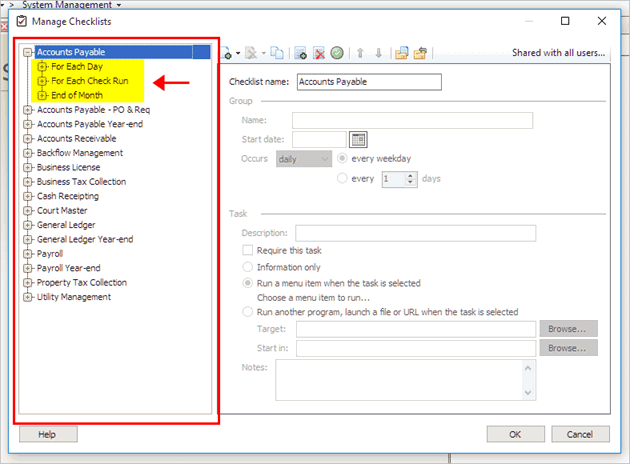Image resolution: width=630 pixels, height=464 pixels.
Task: Click the Shared with all users link
Action: 558,53
